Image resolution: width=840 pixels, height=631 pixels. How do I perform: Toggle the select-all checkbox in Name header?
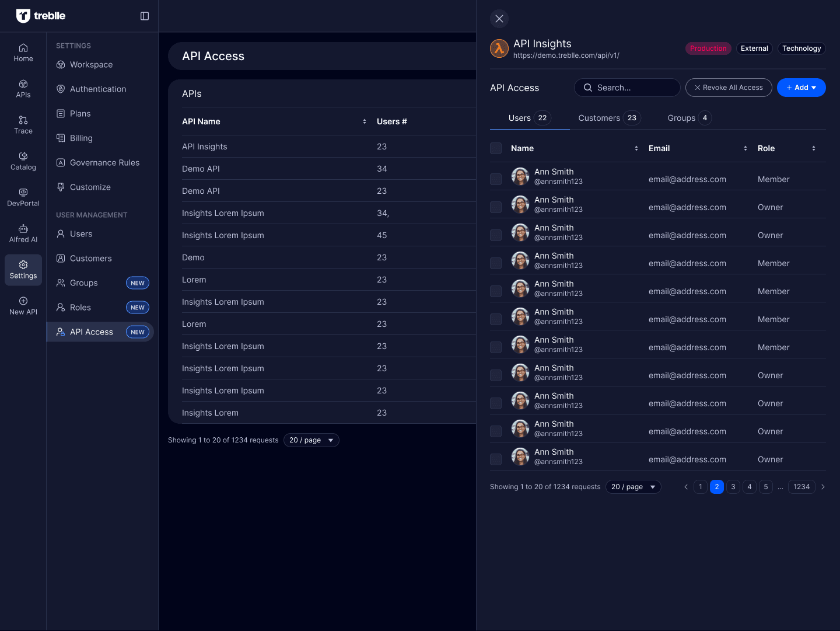point(496,148)
